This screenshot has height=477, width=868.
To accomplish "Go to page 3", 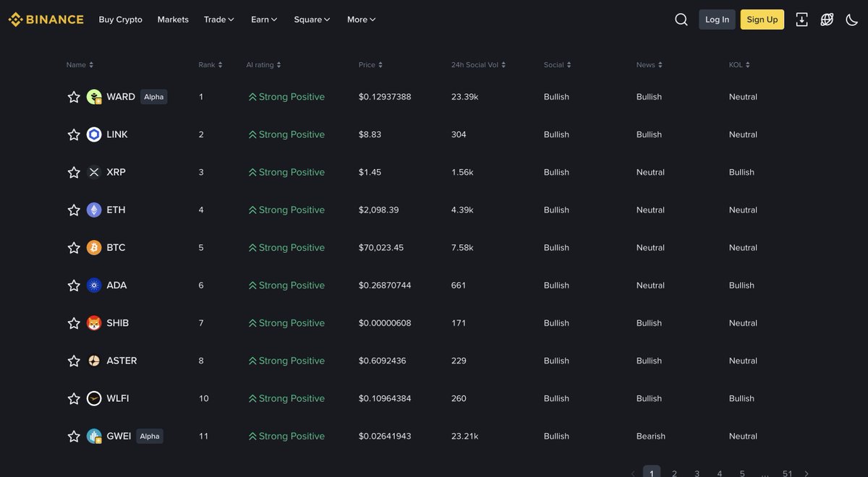I will click(697, 473).
